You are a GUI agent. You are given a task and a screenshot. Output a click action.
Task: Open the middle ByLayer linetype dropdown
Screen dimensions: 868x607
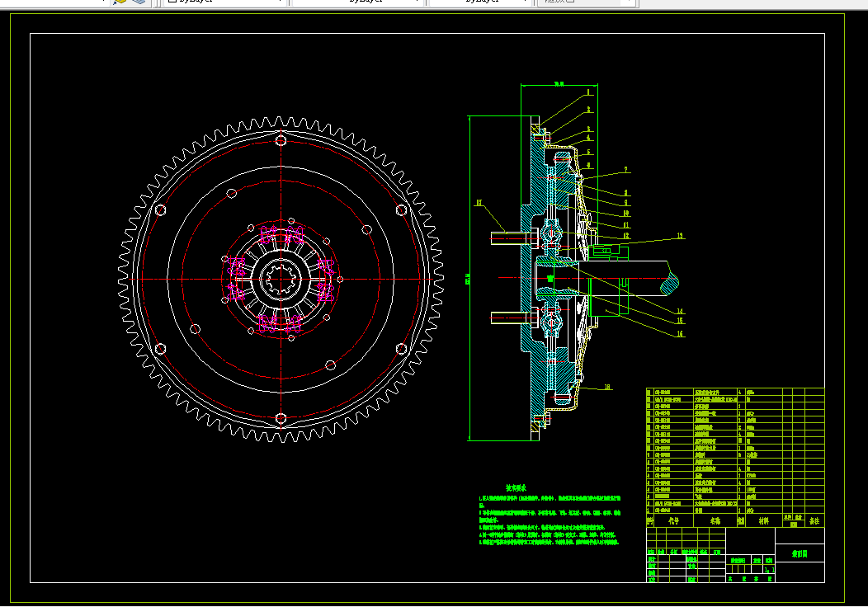(357, 2)
